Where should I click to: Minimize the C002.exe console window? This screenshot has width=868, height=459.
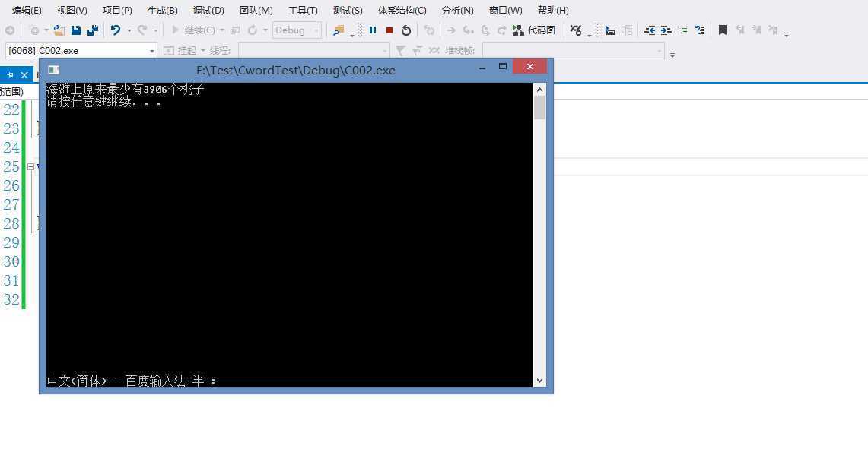(x=482, y=68)
